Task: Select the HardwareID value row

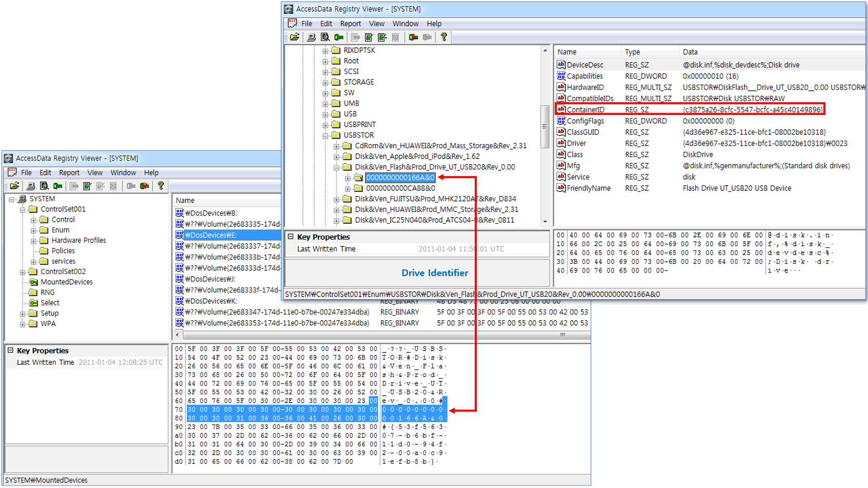Action: pyautogui.click(x=710, y=87)
